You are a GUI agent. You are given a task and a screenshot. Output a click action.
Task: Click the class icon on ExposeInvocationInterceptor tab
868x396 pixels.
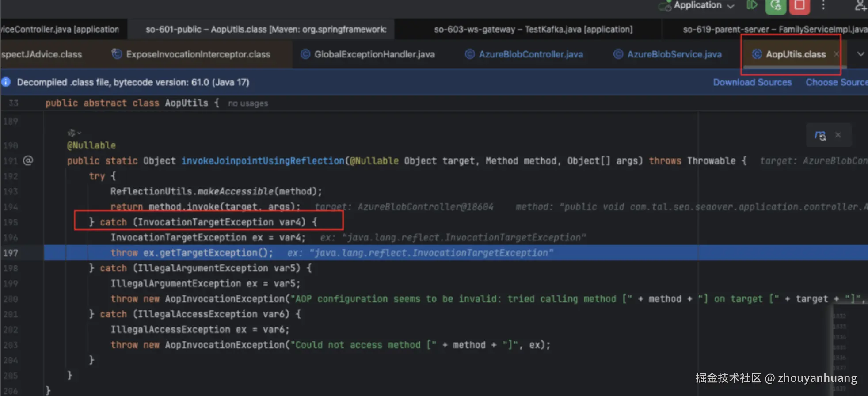pyautogui.click(x=116, y=54)
